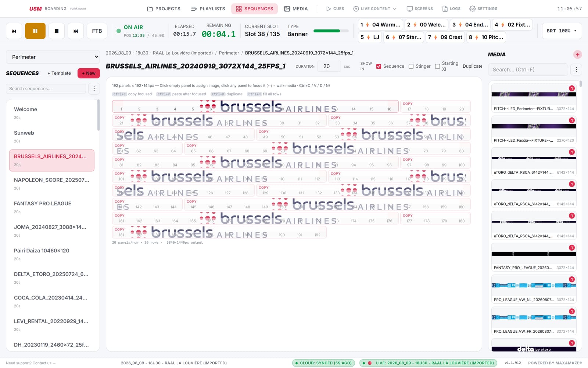The image size is (588, 368).
Task: Add a sequence from Template
Action: pos(59,73)
